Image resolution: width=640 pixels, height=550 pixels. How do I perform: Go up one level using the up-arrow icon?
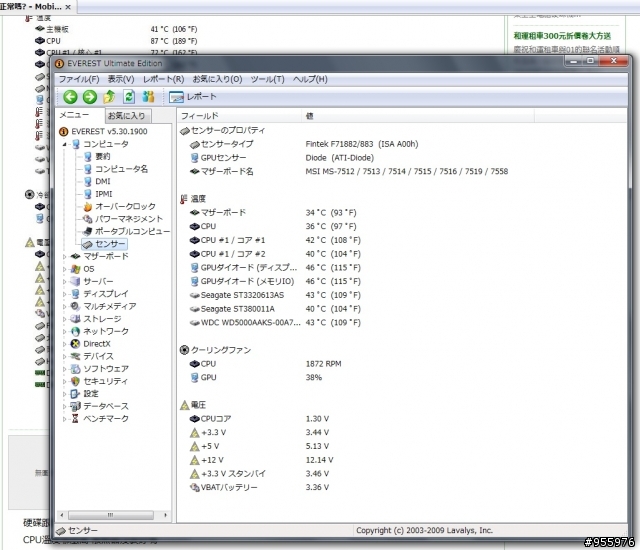(109, 97)
